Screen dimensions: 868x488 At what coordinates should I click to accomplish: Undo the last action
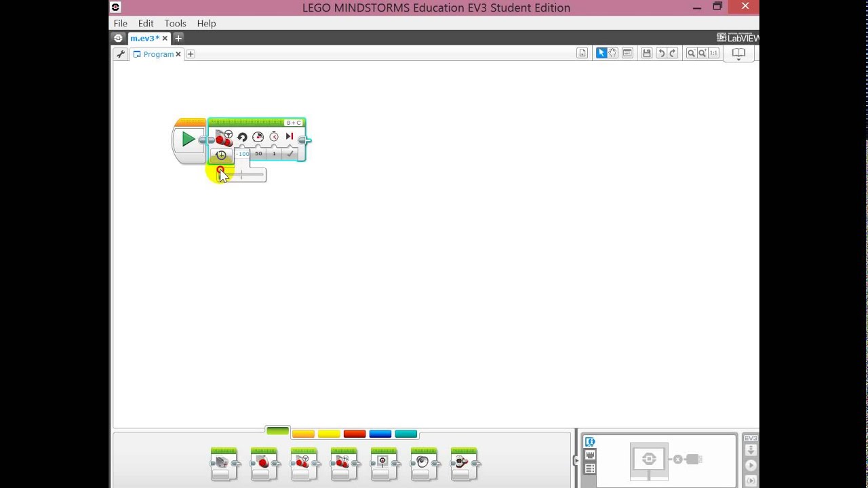point(660,53)
